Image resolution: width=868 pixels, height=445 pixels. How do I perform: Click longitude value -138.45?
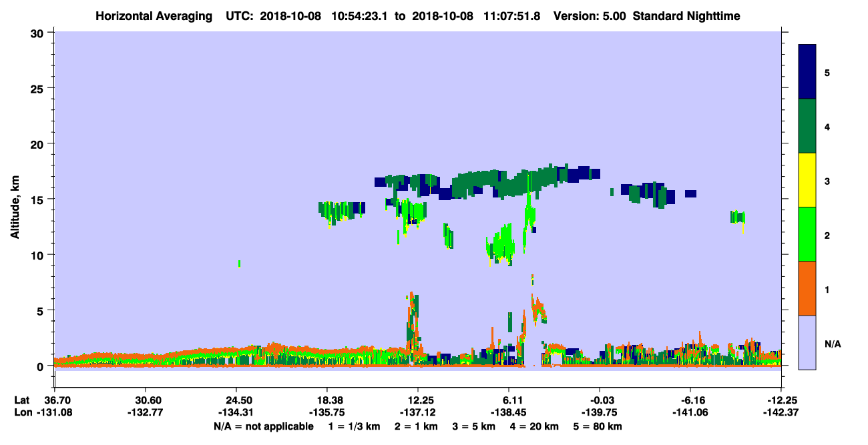(509, 412)
